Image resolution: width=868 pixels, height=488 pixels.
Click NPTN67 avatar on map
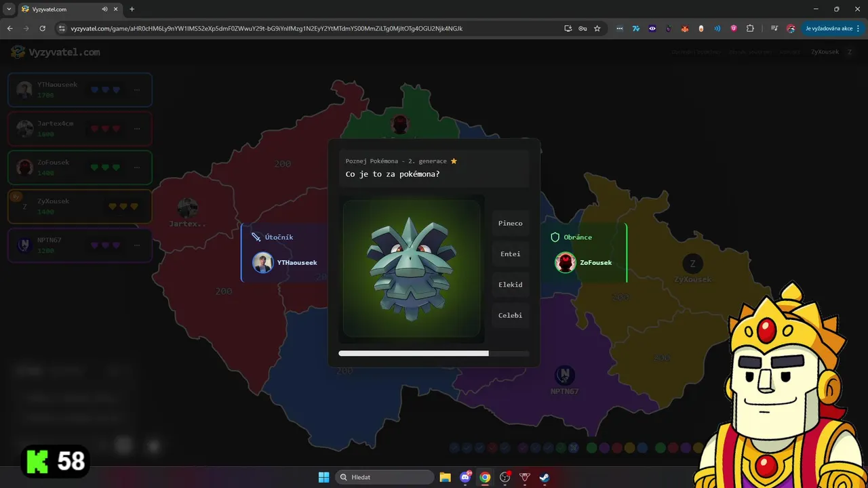(565, 375)
